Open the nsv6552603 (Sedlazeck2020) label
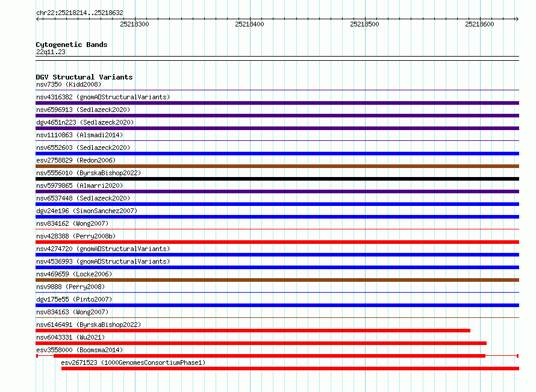Screen dimensions: 536x392 coord(83,148)
